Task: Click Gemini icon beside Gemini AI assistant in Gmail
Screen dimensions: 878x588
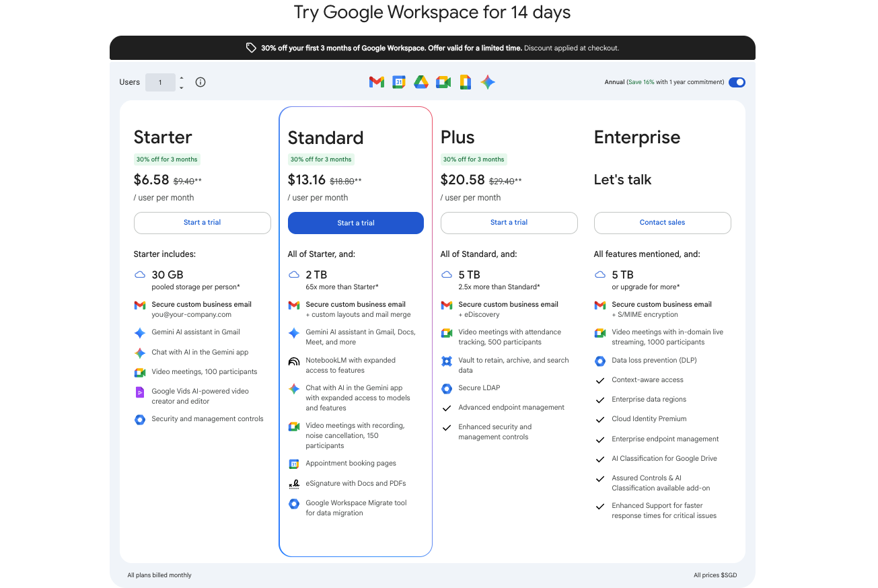Action: click(x=140, y=332)
